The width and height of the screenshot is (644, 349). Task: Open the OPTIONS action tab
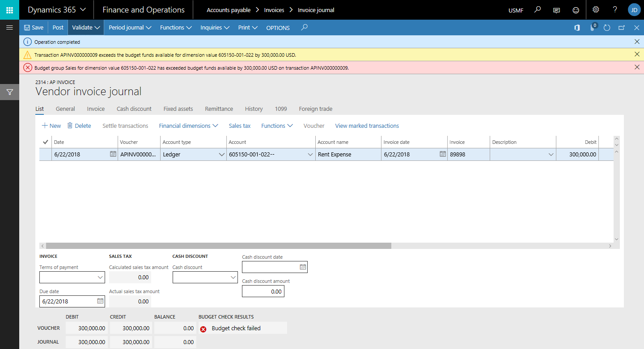[x=278, y=28]
